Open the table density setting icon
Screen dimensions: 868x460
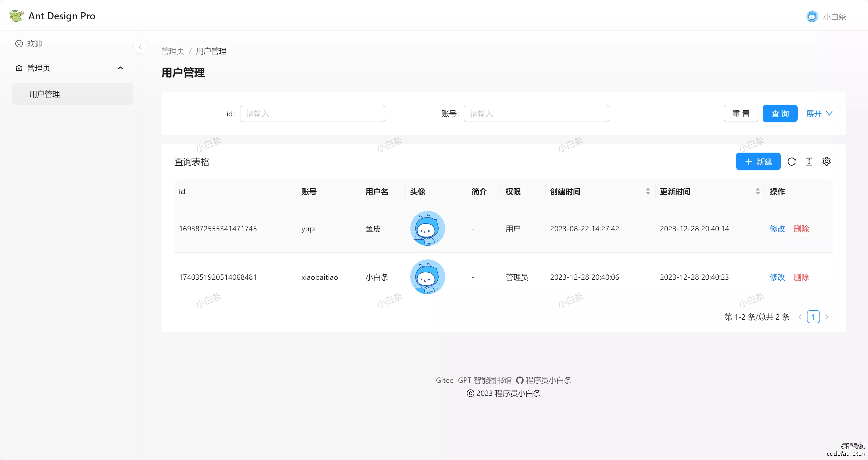click(809, 162)
